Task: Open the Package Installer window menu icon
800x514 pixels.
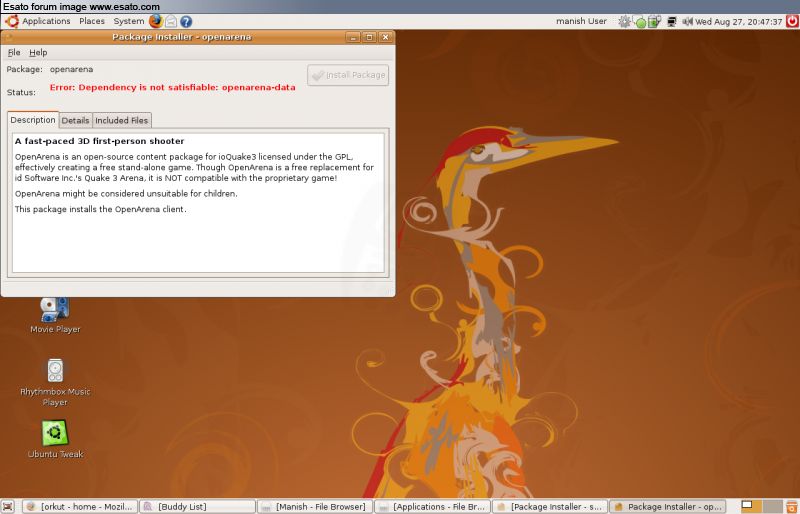Action: 9,37
